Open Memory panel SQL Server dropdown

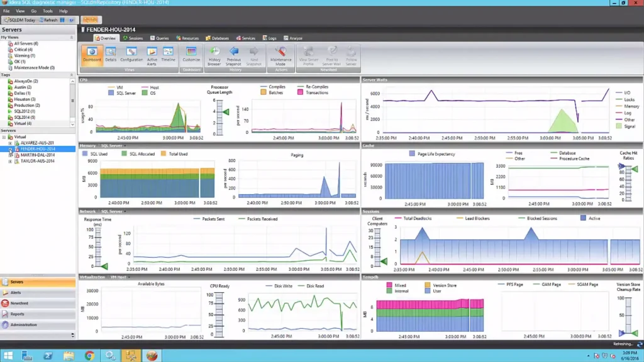(113, 146)
